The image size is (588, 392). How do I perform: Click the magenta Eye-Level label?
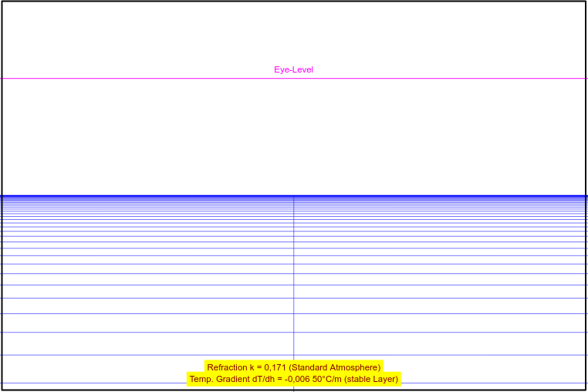[293, 69]
